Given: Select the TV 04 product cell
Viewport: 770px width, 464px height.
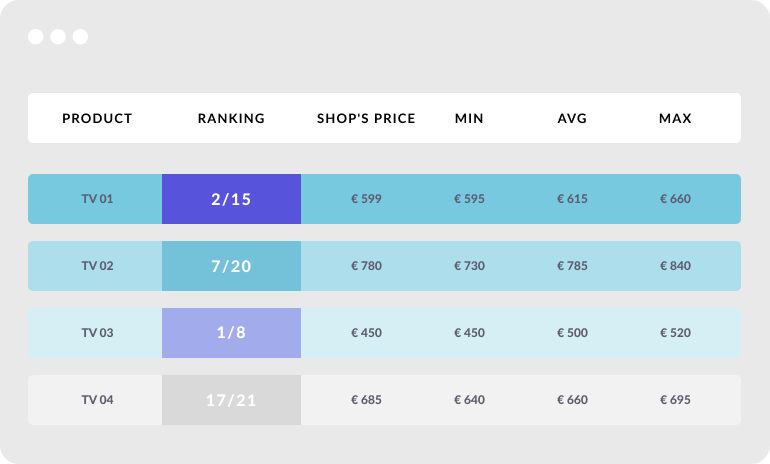Looking at the screenshot, I should click(x=97, y=400).
